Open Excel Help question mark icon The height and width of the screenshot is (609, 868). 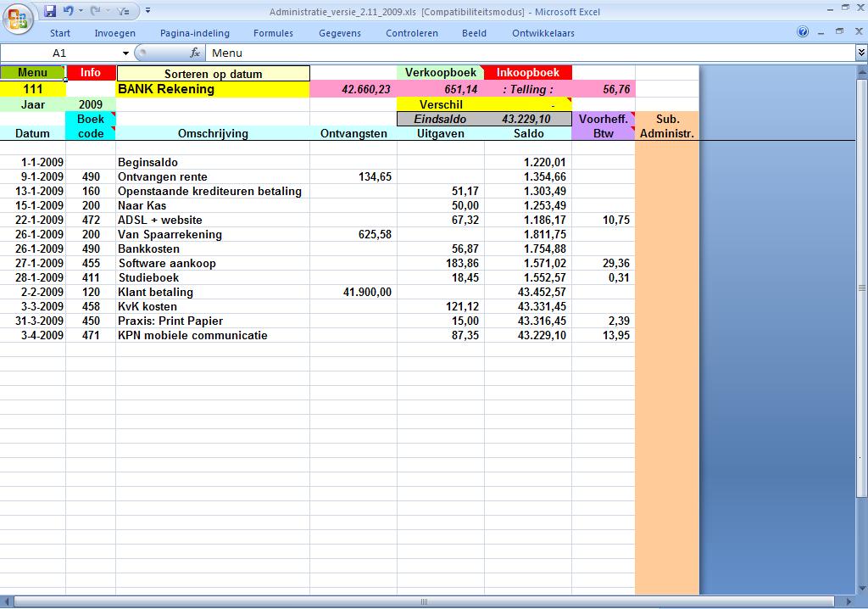click(x=803, y=32)
